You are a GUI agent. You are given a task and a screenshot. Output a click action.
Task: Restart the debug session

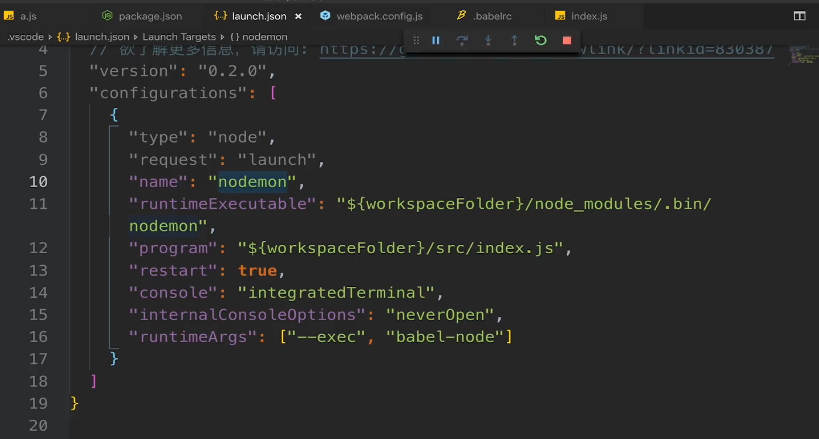541,40
